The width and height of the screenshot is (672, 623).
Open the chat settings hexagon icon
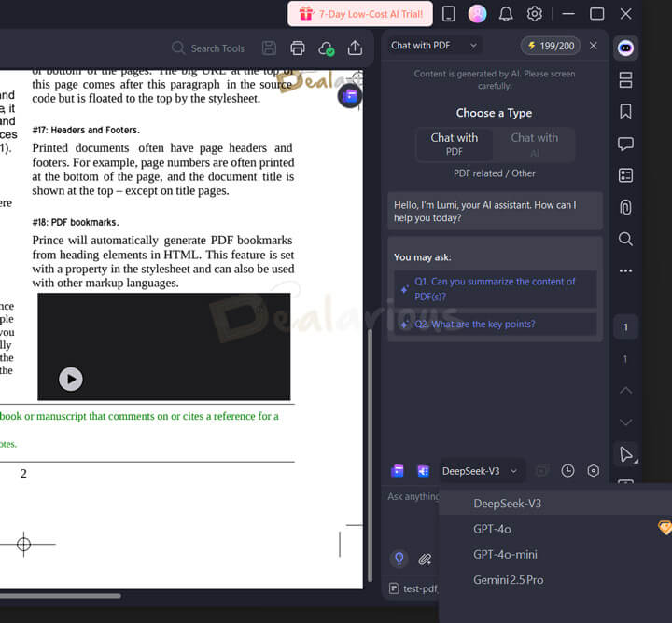pyautogui.click(x=594, y=471)
